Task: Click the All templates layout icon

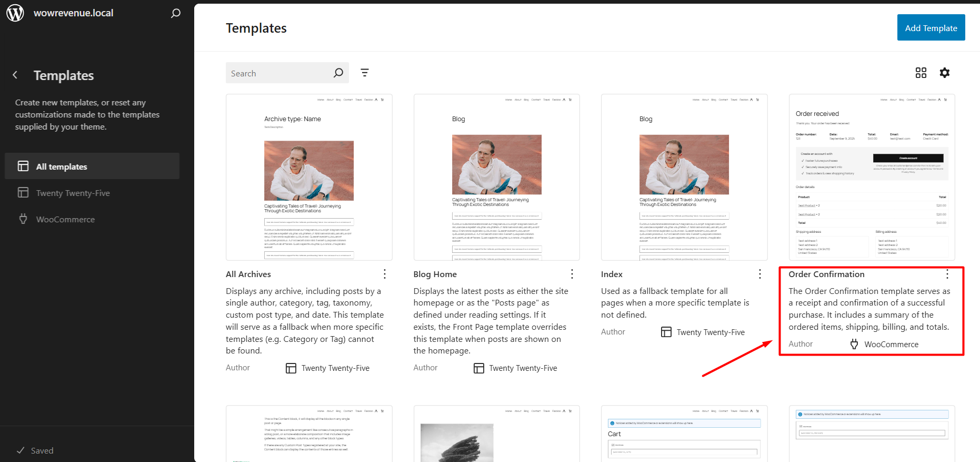Action: point(23,166)
